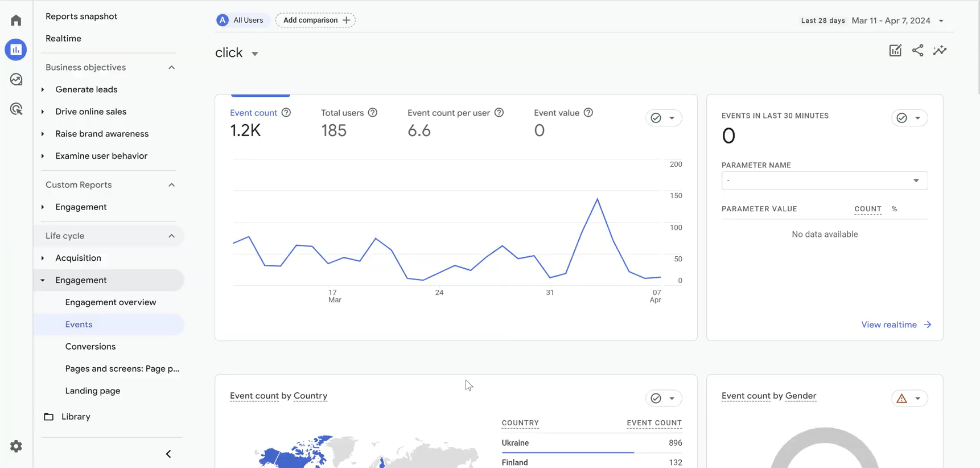Click the Share this report icon
The width and height of the screenshot is (980, 468).
pyautogui.click(x=917, y=51)
